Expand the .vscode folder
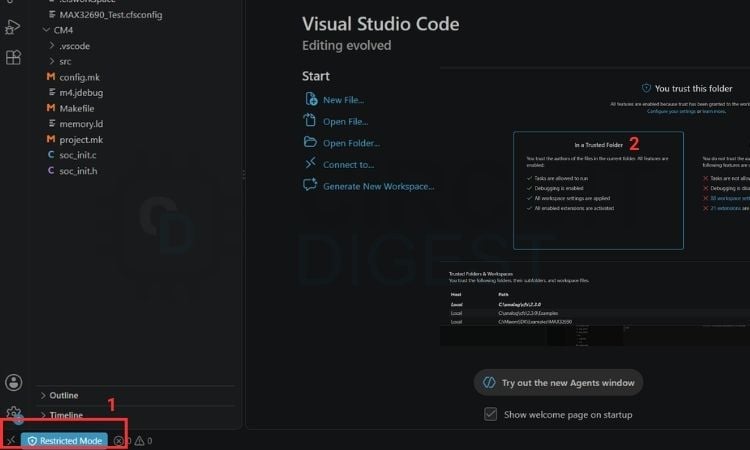Screen dimensions: 750x450 [52, 45]
